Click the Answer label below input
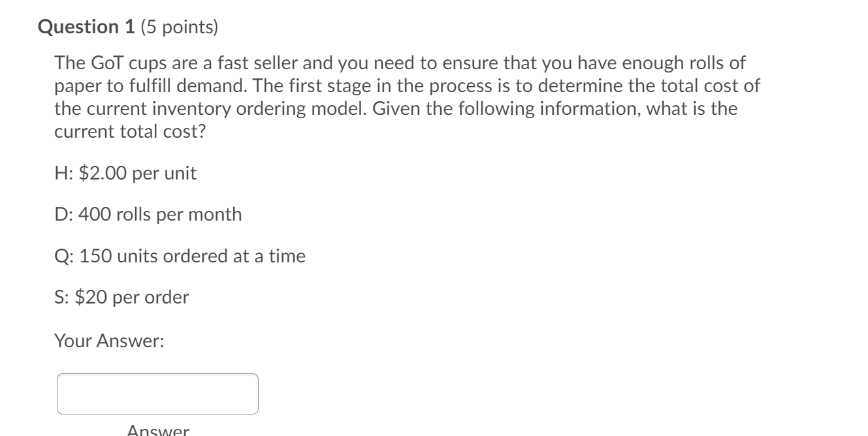The width and height of the screenshot is (868, 436). coord(159,430)
